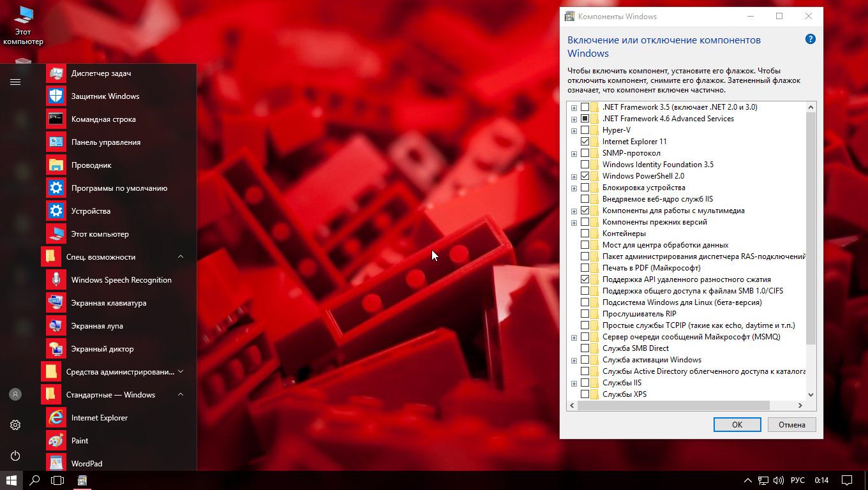Expand Hyper-V tree node
The width and height of the screenshot is (868, 490).
point(574,131)
